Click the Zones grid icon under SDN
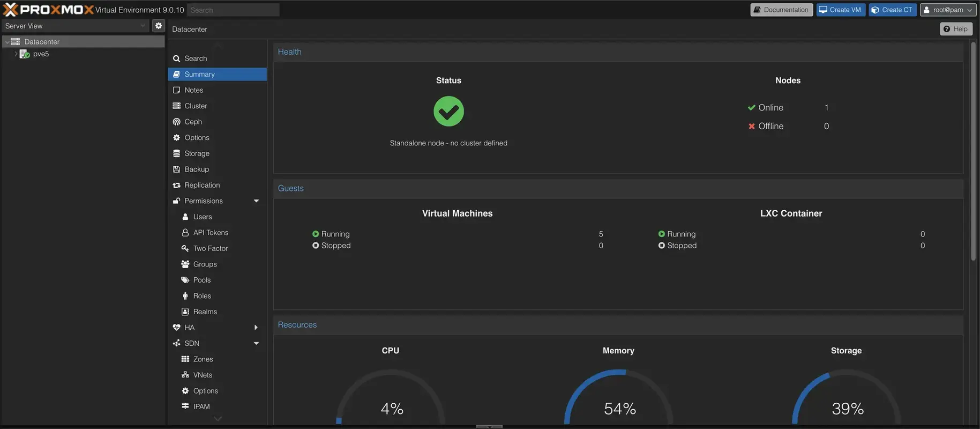The image size is (980, 429). (x=185, y=359)
